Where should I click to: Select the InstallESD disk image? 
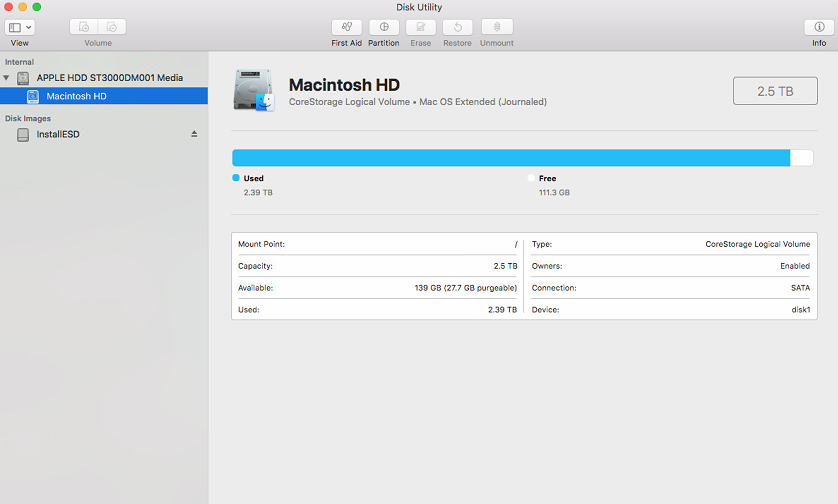(x=58, y=135)
